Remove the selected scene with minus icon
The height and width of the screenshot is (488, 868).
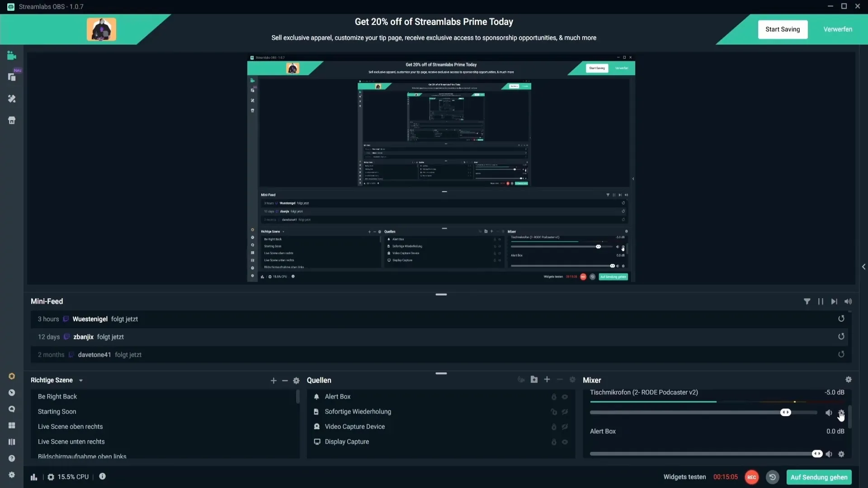(285, 381)
